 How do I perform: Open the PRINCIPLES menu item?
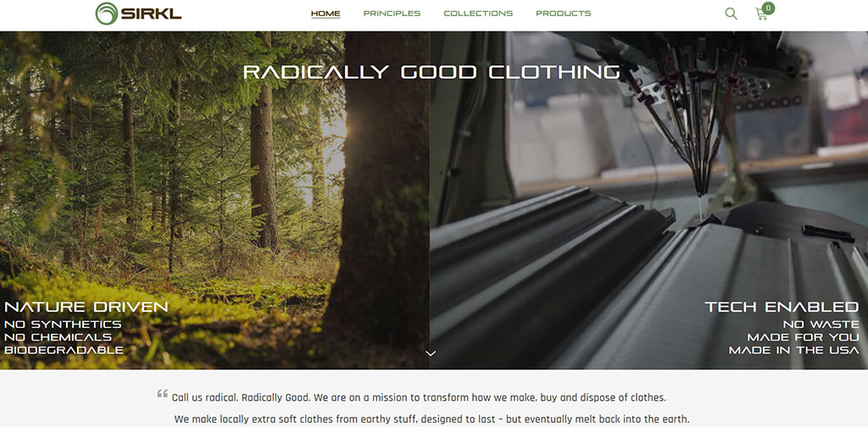(x=392, y=14)
